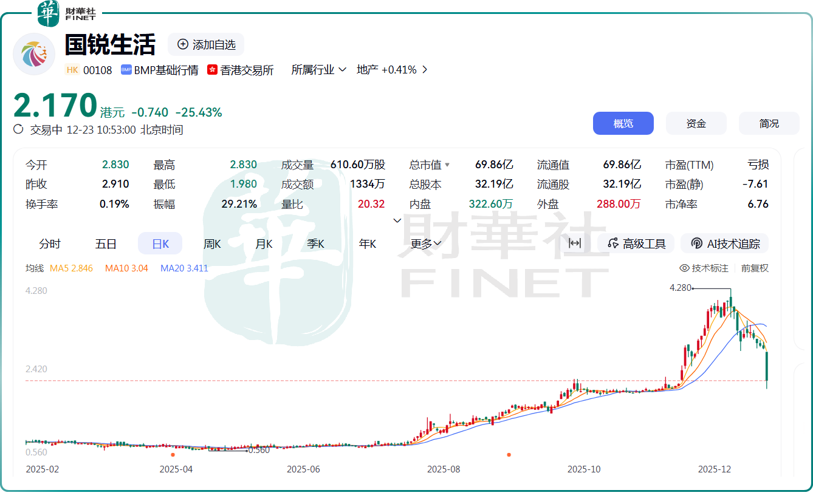Expand more quote details chevron
Screen dimensions: 813x504
click(x=397, y=220)
